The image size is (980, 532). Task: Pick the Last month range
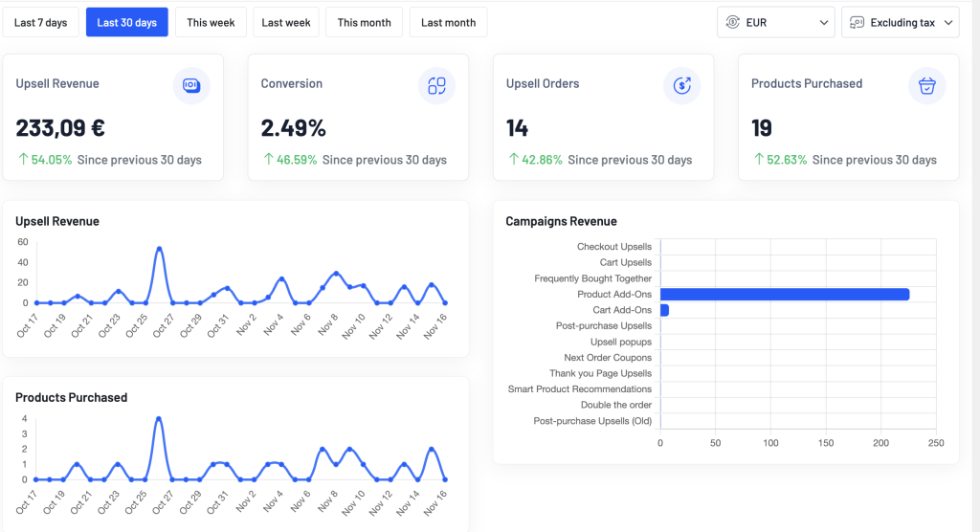pyautogui.click(x=448, y=22)
